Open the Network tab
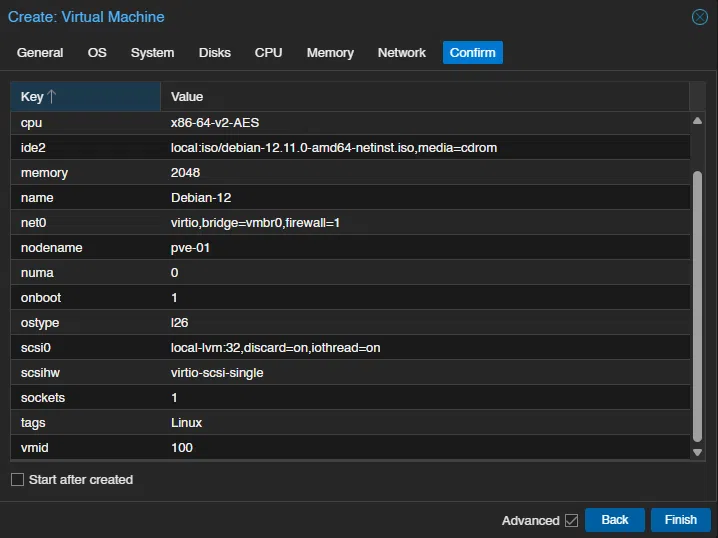The height and width of the screenshot is (538, 718). pyautogui.click(x=402, y=53)
